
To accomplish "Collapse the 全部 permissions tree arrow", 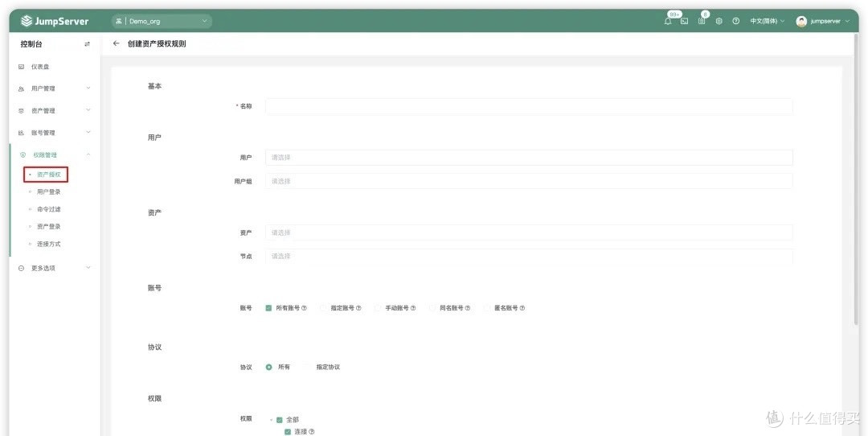I will tap(272, 420).
